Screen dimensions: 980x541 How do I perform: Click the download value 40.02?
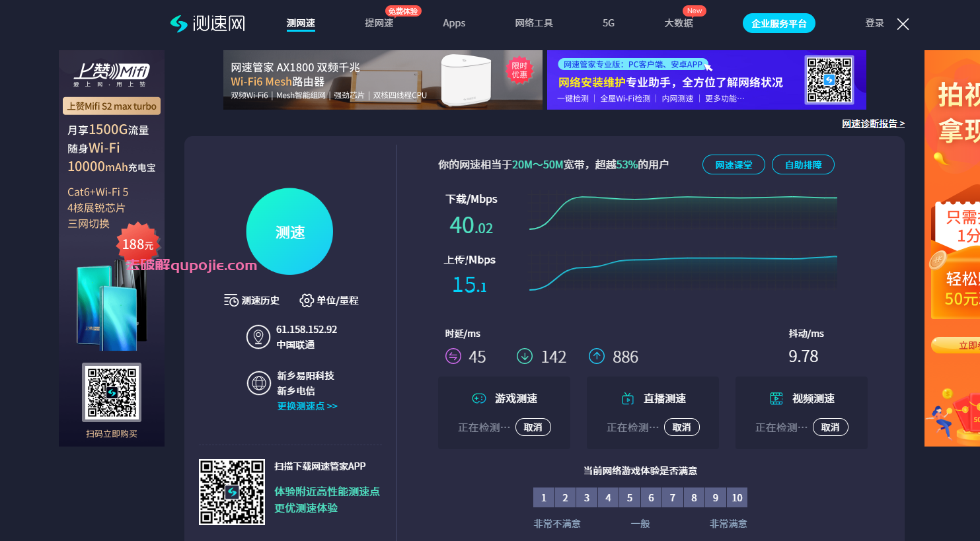(x=471, y=226)
